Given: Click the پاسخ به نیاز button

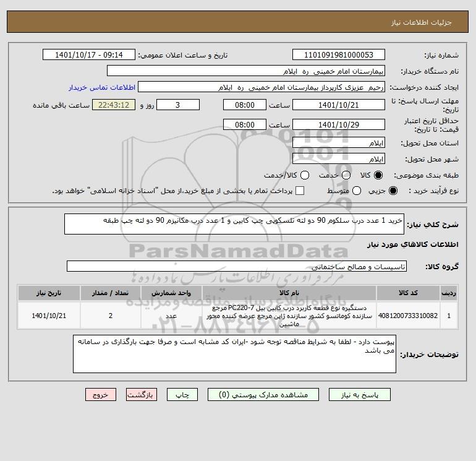Looking at the screenshot, I should (x=359, y=395).
